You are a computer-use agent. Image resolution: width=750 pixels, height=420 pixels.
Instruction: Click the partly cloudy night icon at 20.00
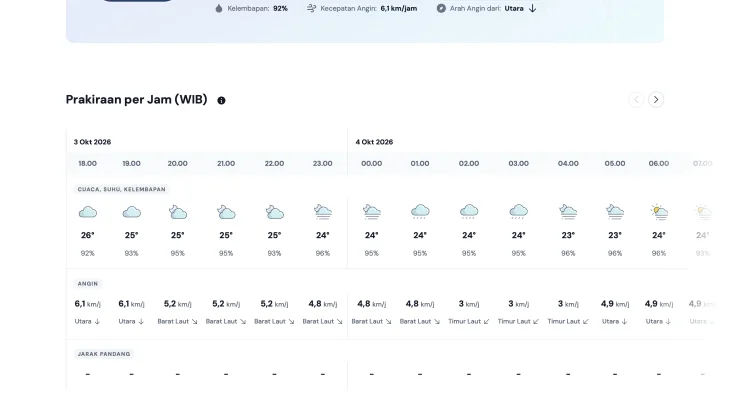pos(177,212)
